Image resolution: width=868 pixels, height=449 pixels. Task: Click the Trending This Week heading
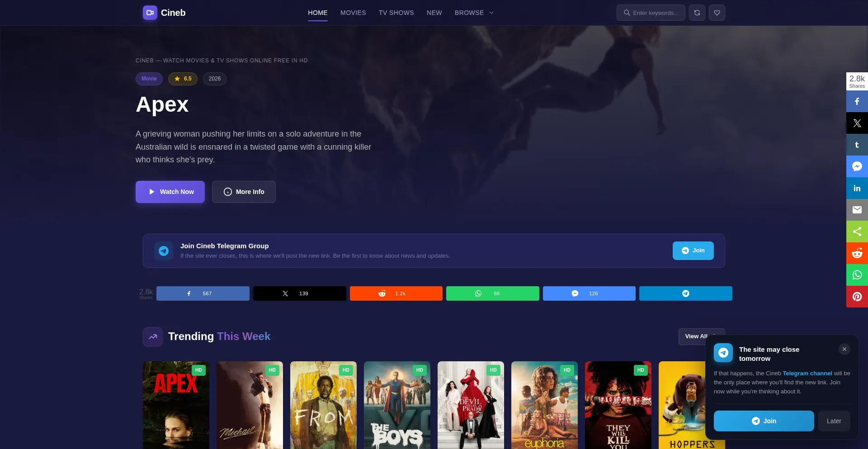click(x=219, y=336)
